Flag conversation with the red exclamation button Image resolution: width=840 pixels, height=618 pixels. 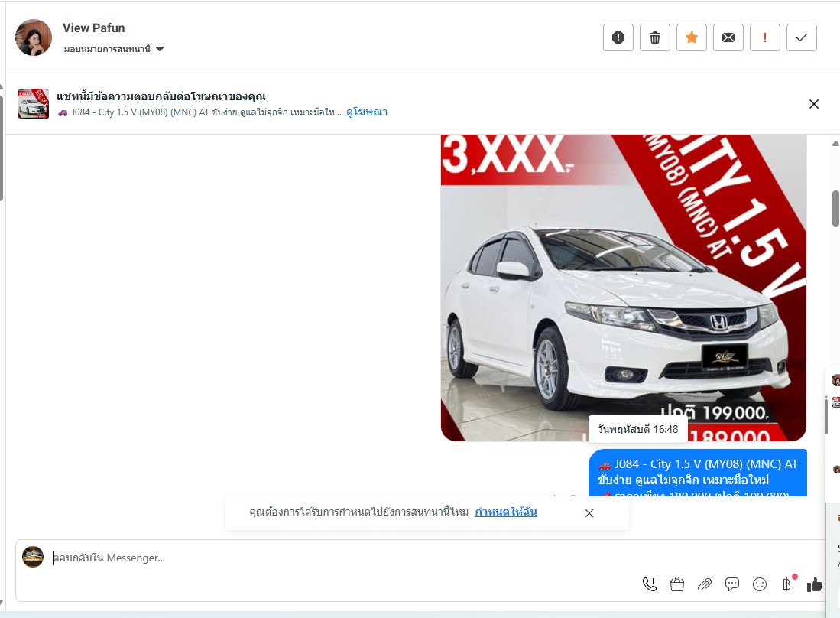click(x=764, y=37)
